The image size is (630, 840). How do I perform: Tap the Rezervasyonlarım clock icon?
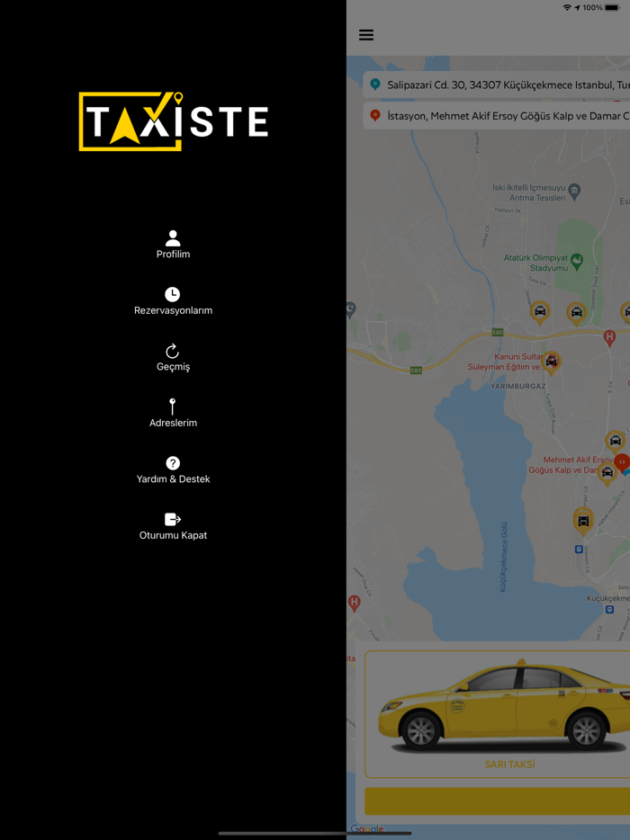tap(172, 294)
